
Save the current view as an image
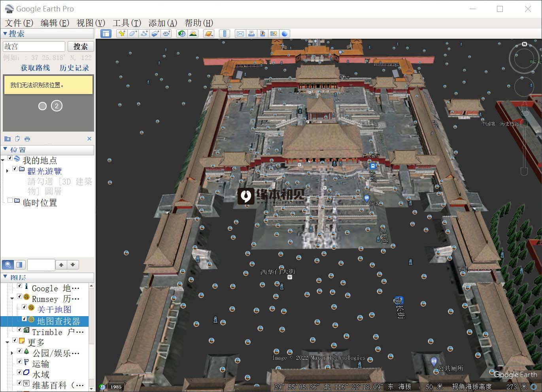point(262,34)
